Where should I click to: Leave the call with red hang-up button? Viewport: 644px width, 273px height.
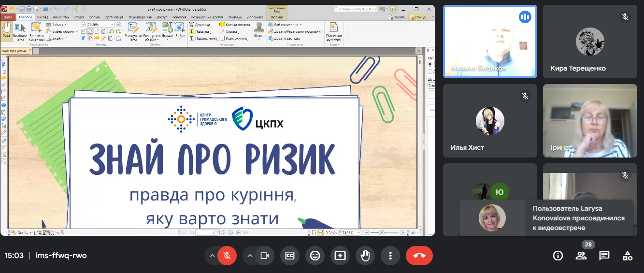(419, 256)
